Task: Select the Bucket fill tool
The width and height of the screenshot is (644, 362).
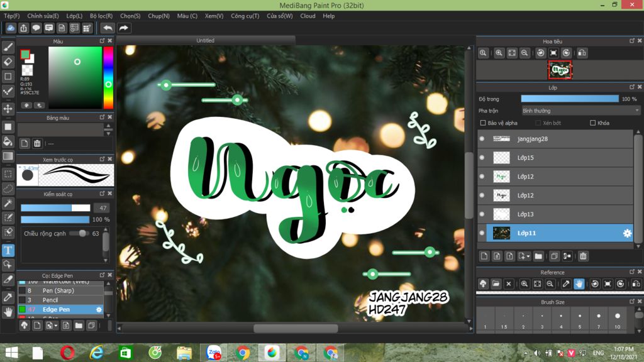Action: click(x=8, y=141)
